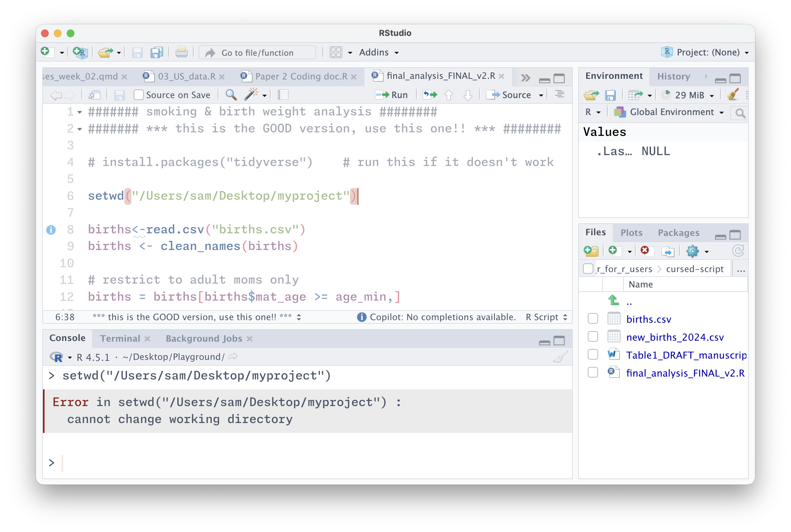Expand Source button dropdown arrow
Viewport: 791px width, 532px height.
click(x=541, y=95)
